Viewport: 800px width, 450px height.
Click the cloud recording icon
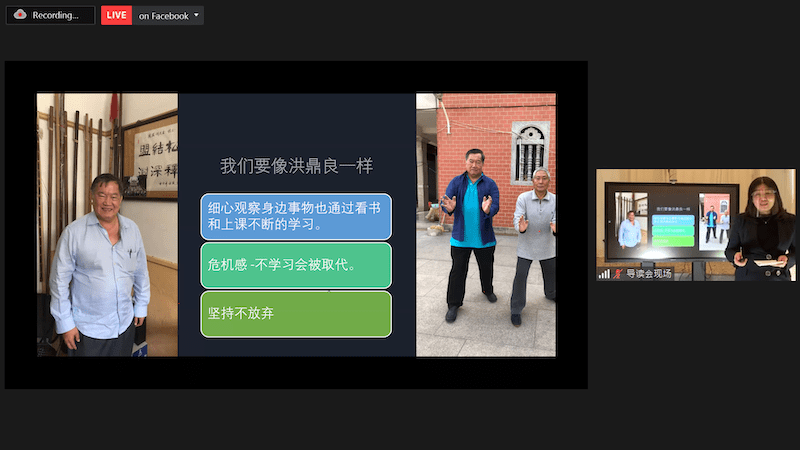coord(20,15)
